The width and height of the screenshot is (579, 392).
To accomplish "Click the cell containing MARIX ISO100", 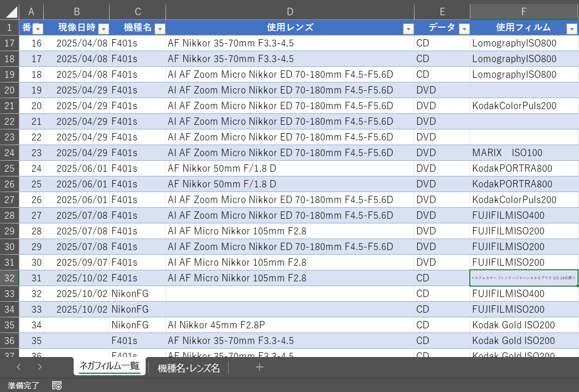I will [524, 153].
